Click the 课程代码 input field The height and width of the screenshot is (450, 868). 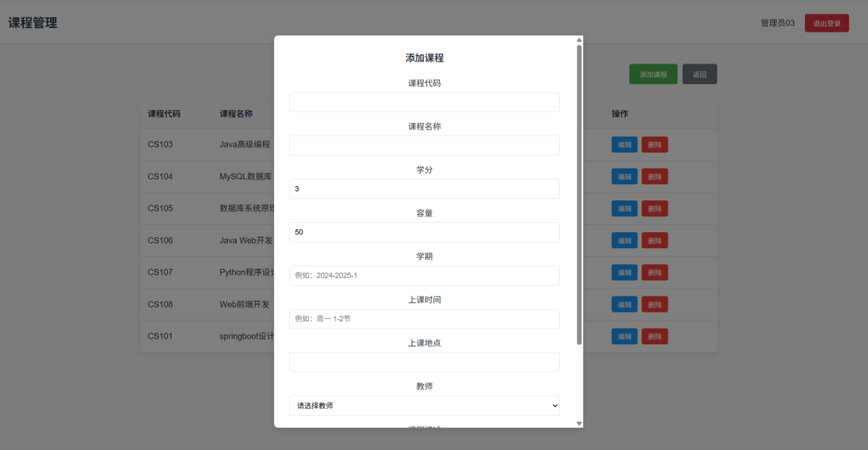point(424,102)
